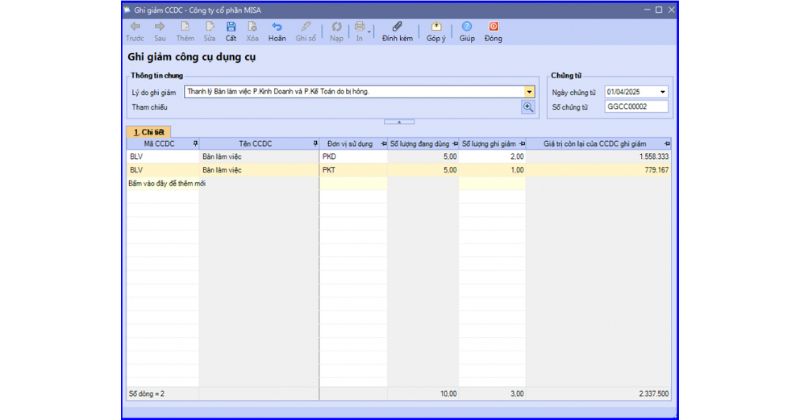Collapse the general info panel using the arrow bar
800x420 pixels.
tap(399, 121)
